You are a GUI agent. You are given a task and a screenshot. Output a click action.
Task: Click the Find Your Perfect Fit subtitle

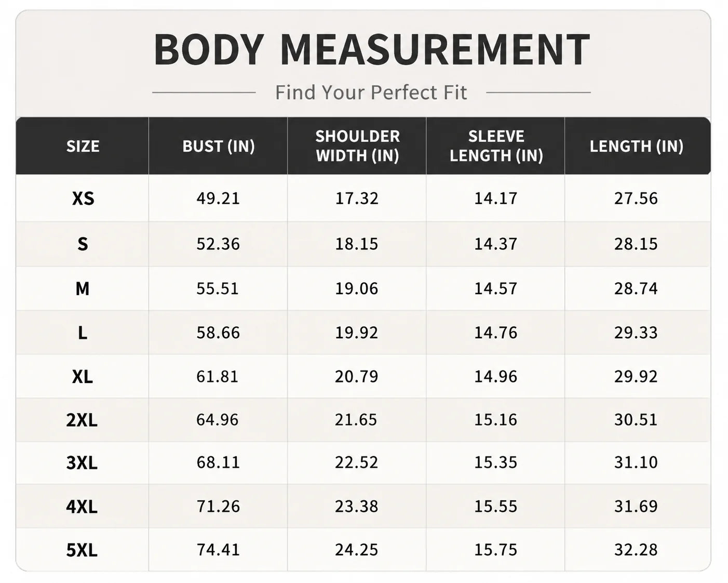[x=371, y=92]
